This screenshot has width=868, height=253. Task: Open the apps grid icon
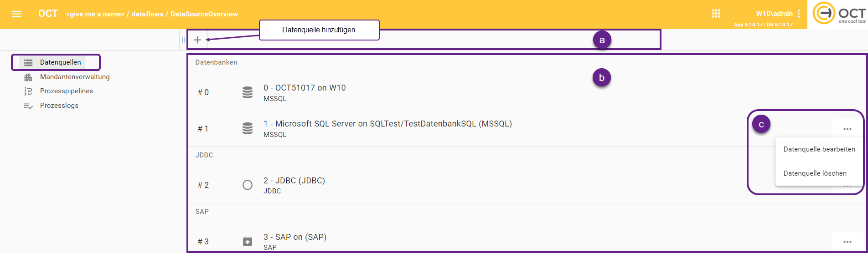click(x=716, y=14)
